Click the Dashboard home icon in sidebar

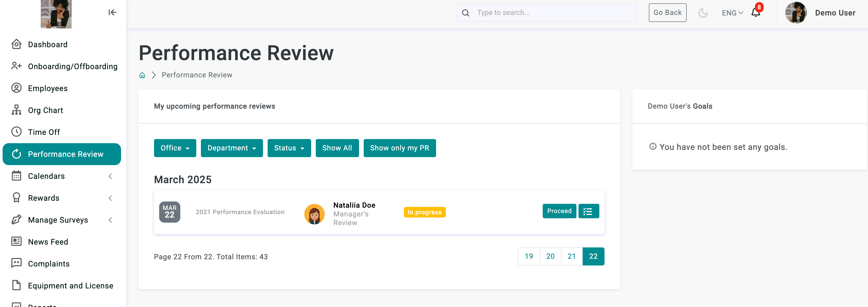click(16, 44)
